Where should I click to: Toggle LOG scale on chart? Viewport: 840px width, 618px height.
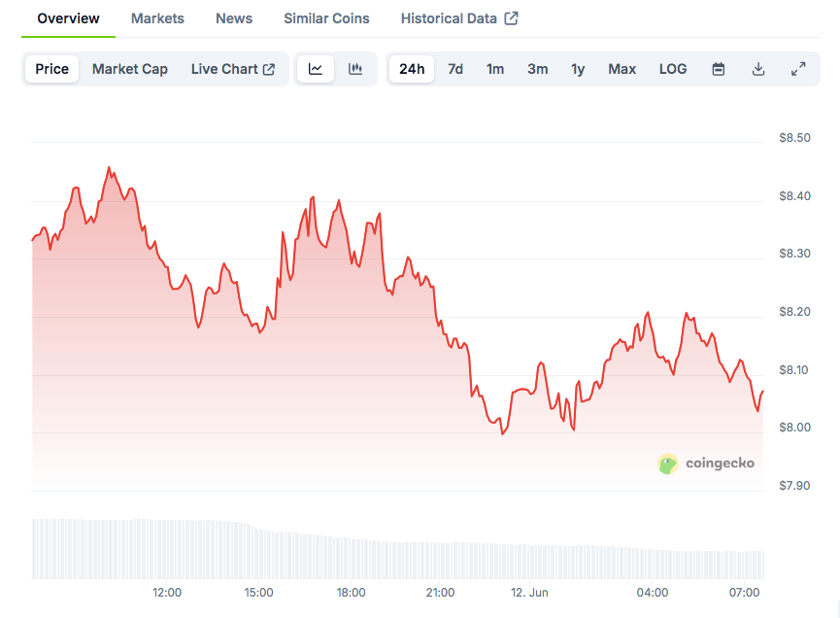click(673, 69)
